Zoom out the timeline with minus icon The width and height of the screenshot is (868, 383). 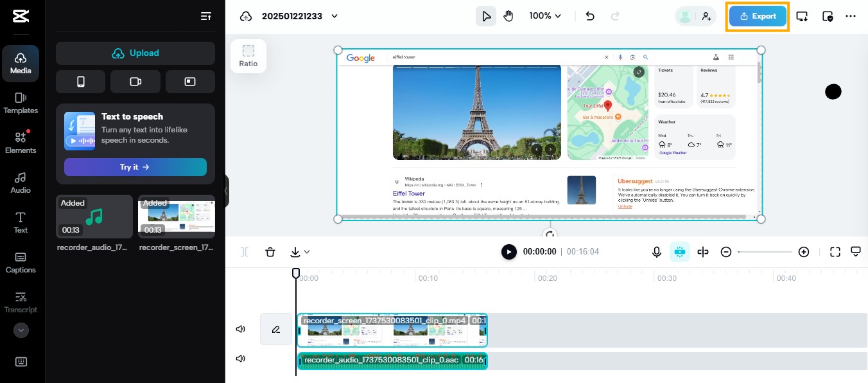click(726, 252)
